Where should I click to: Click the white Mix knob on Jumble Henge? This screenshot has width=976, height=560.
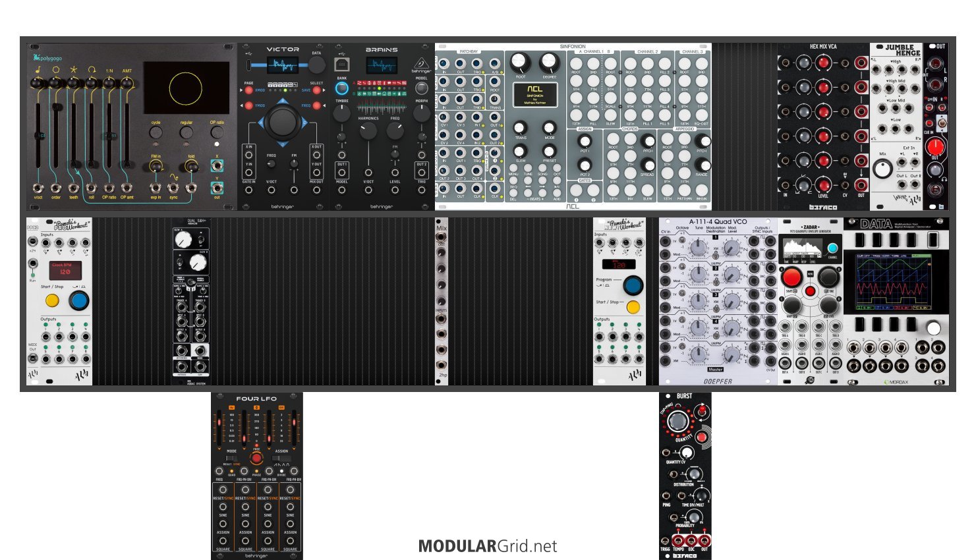tap(882, 169)
